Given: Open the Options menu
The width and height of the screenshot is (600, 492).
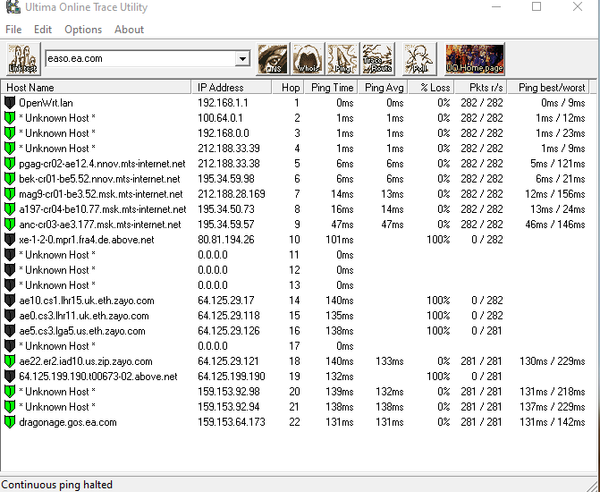Looking at the screenshot, I should [83, 29].
